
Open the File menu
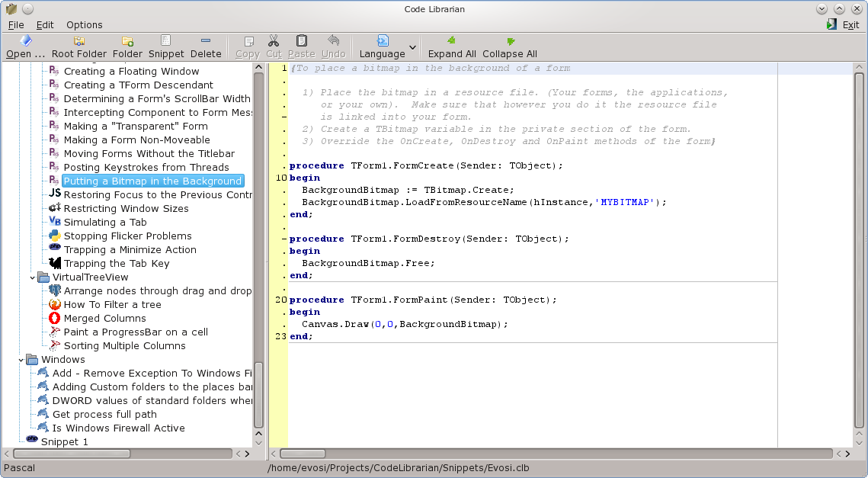tap(16, 24)
